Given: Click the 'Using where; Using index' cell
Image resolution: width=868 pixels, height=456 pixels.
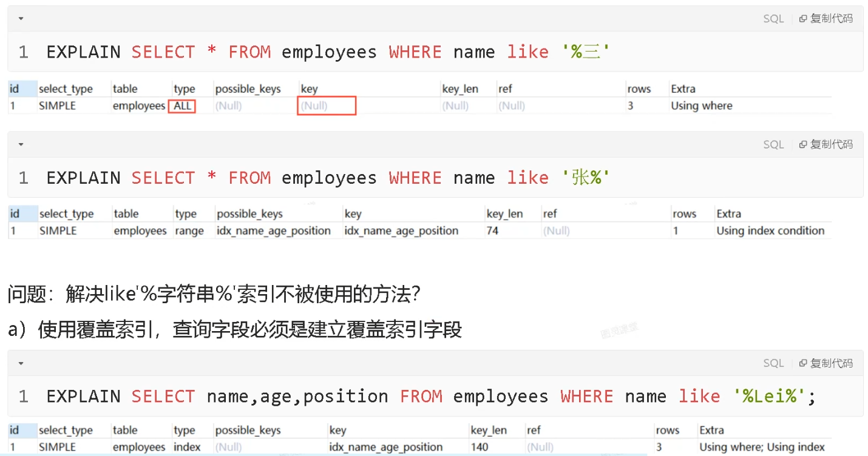Looking at the screenshot, I should coord(762,447).
